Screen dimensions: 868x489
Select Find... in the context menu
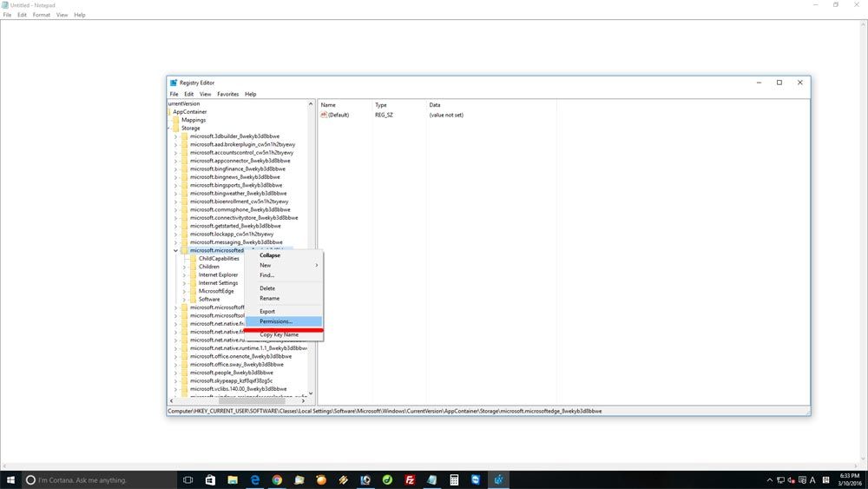(x=283, y=275)
